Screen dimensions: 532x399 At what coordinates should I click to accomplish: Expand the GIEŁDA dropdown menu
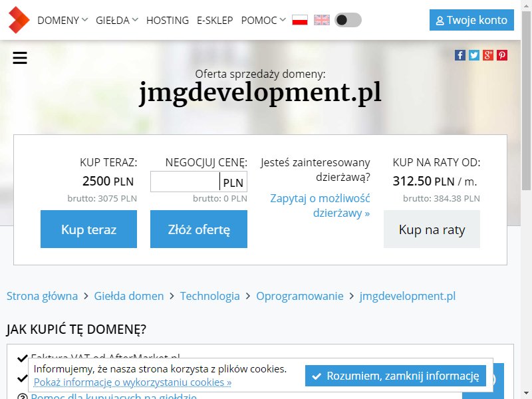pyautogui.click(x=117, y=21)
